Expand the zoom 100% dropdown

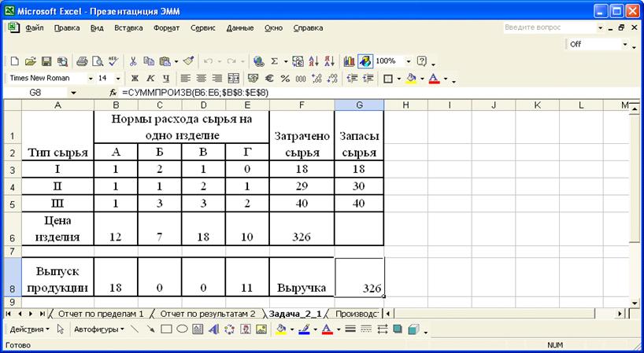409,61
